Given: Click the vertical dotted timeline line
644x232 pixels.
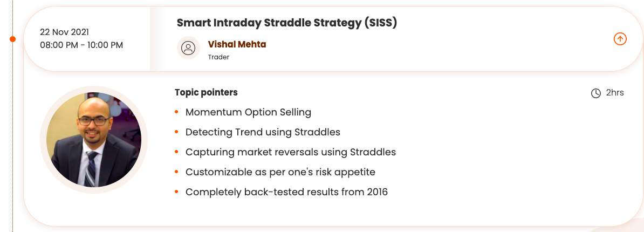Looking at the screenshot, I should [x=13, y=135].
